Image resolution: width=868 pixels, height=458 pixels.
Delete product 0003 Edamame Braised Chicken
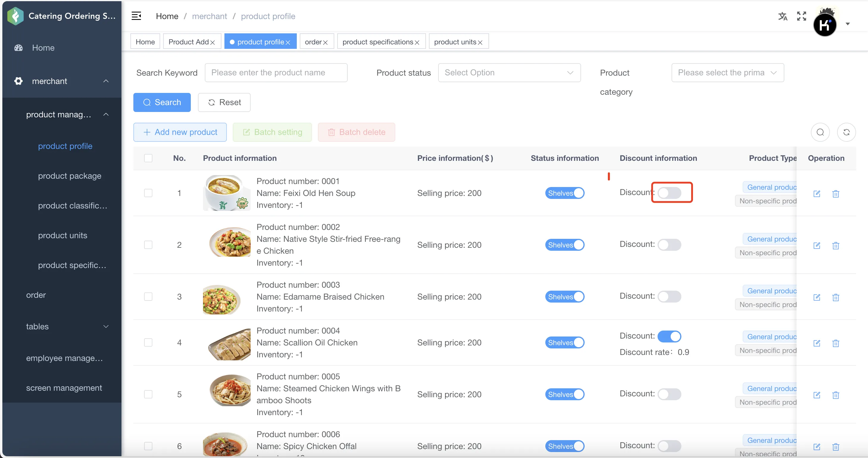(836, 297)
